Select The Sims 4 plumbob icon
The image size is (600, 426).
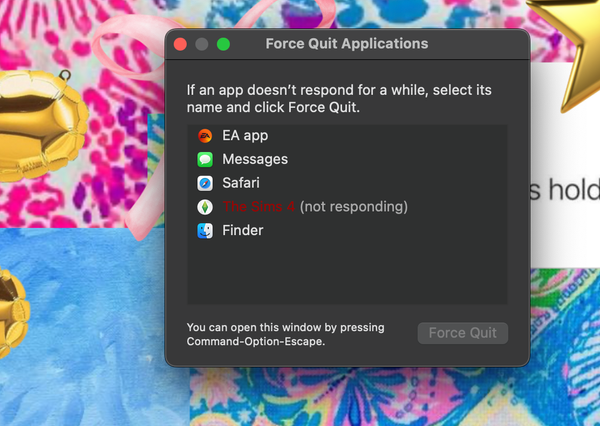[204, 207]
